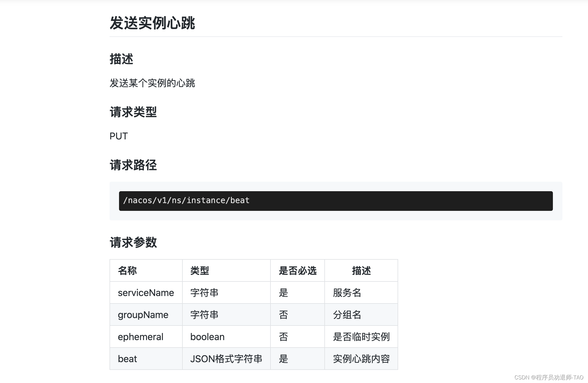Click the 描述 table column header
Image resolution: width=588 pixels, height=383 pixels.
[x=361, y=270]
